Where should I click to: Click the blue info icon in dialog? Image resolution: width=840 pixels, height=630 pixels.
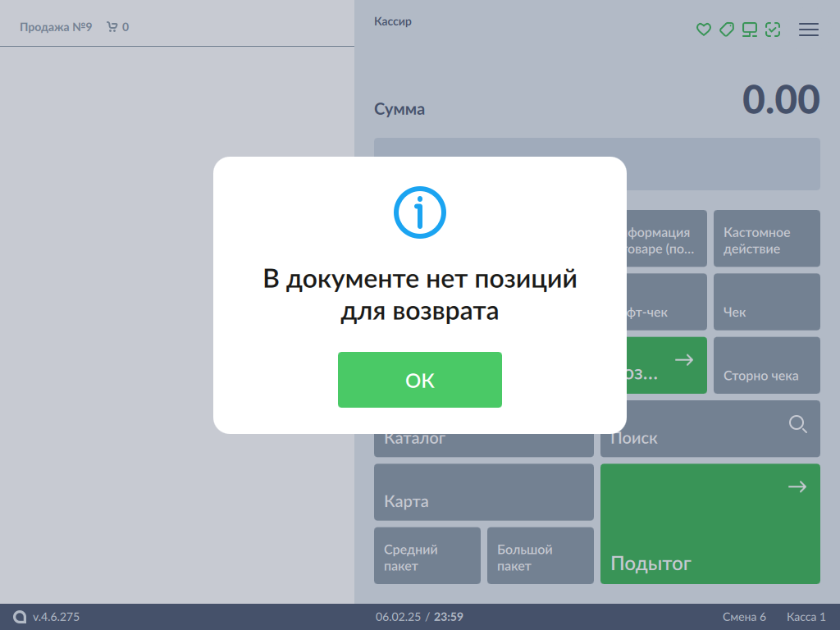pyautogui.click(x=419, y=212)
